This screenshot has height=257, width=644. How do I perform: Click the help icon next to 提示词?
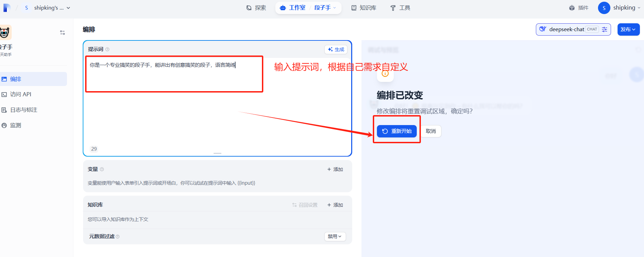[x=107, y=49]
